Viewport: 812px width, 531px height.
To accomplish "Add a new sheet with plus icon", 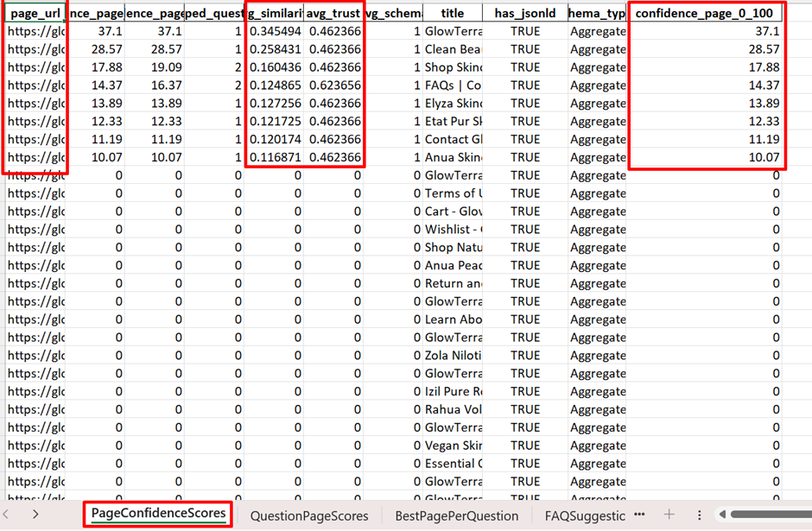I will pyautogui.click(x=669, y=515).
